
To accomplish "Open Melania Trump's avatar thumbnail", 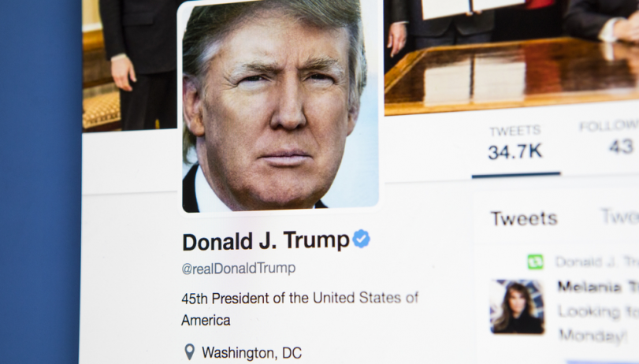I will point(517,307).
